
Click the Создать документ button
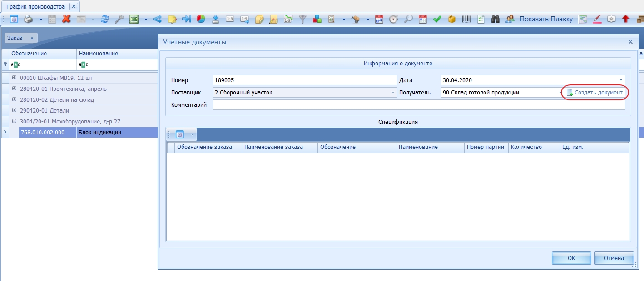tap(594, 93)
